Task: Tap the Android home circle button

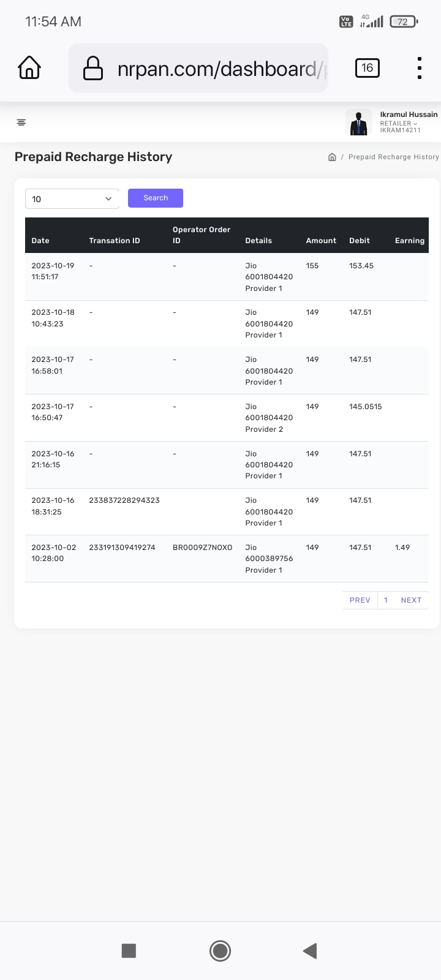Action: point(220,951)
